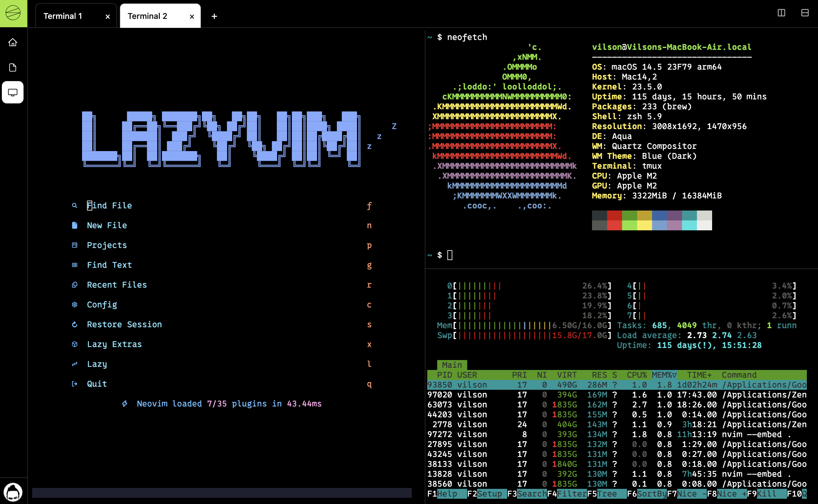The height and width of the screenshot is (504, 818).
Task: Click the Recent Files icon
Action: (x=75, y=285)
